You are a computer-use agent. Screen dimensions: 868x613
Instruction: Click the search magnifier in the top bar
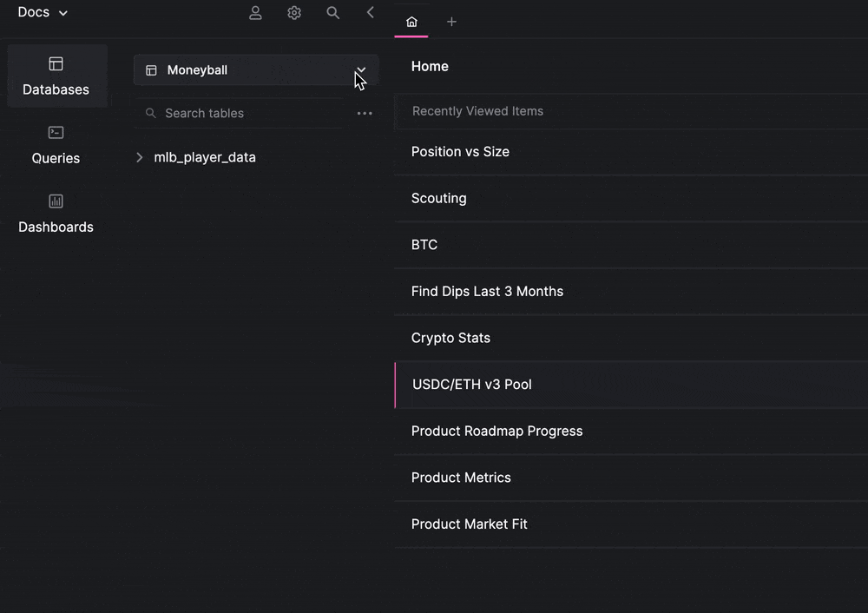pyautogui.click(x=332, y=13)
